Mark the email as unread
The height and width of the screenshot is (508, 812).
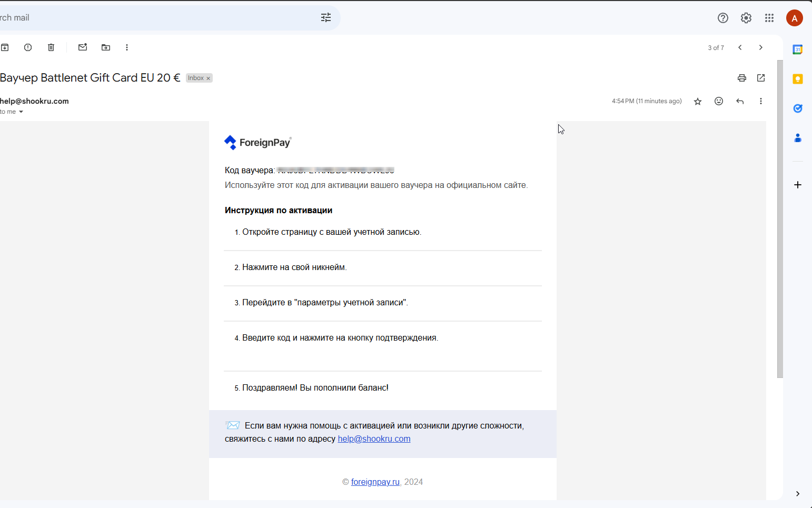click(x=83, y=47)
